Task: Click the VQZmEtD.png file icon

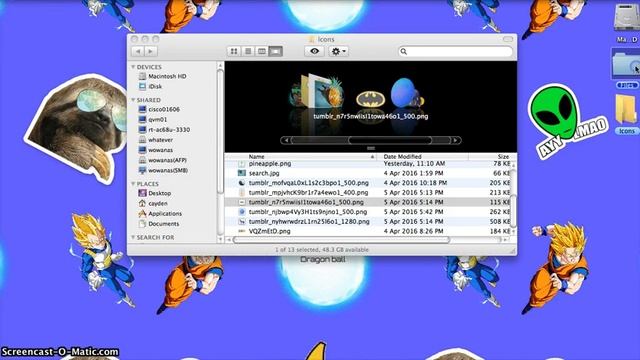Action: click(242, 231)
